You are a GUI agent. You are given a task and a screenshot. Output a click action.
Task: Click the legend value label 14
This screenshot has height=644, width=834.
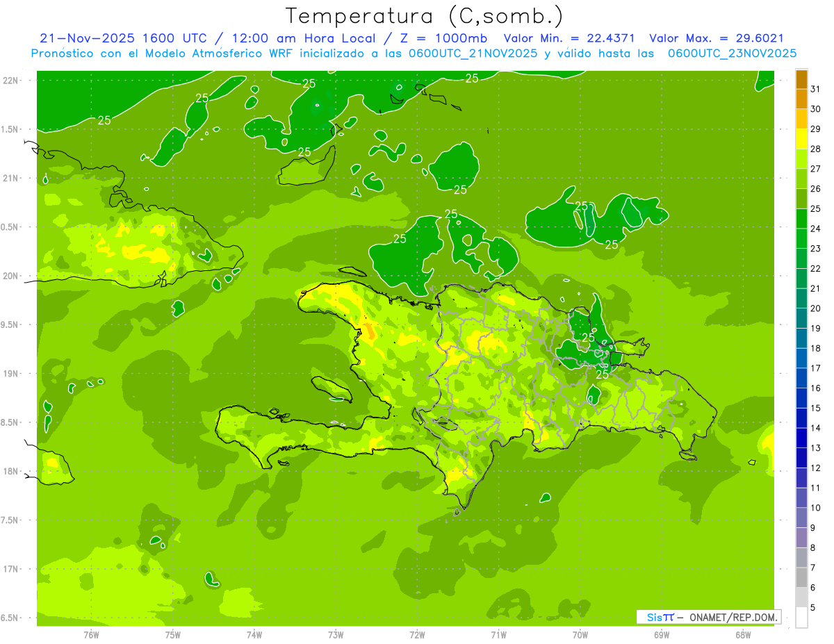pyautogui.click(x=816, y=428)
